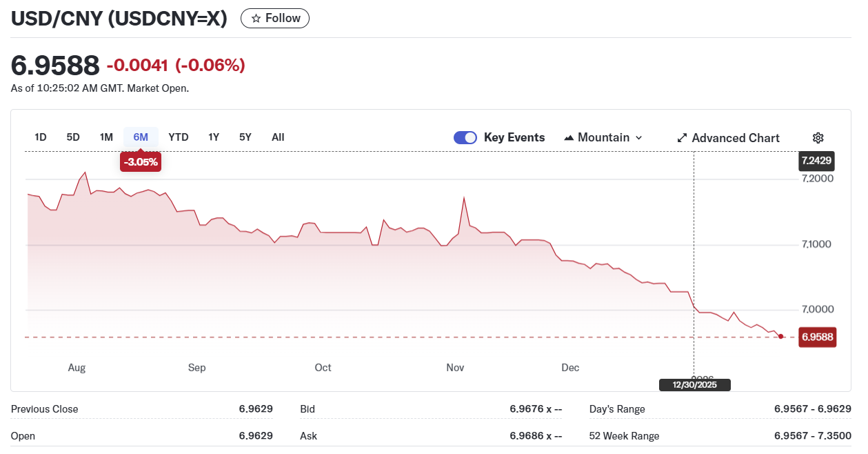Viewport: 868px width, 454px height.
Task: Show the YTD chart range
Action: point(179,137)
